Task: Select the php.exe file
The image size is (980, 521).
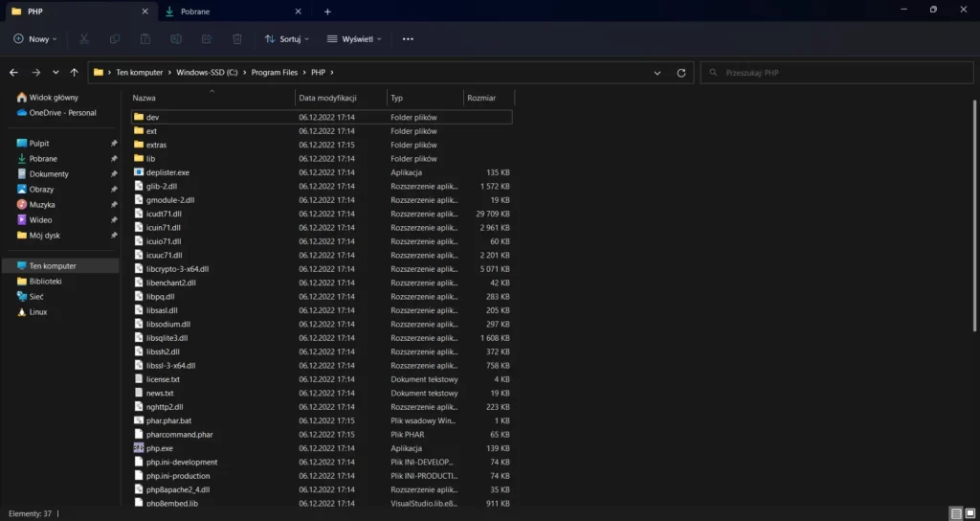Action: click(322, 448)
